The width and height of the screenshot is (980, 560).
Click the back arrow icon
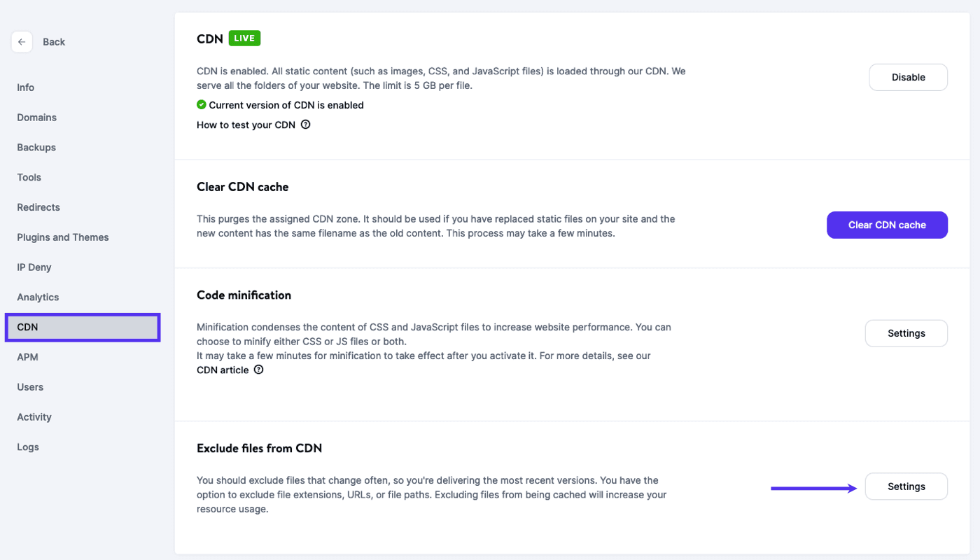pyautogui.click(x=22, y=42)
